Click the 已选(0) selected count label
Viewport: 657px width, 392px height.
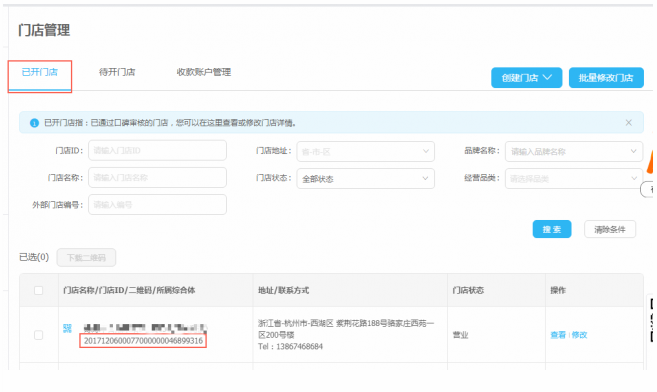(34, 257)
